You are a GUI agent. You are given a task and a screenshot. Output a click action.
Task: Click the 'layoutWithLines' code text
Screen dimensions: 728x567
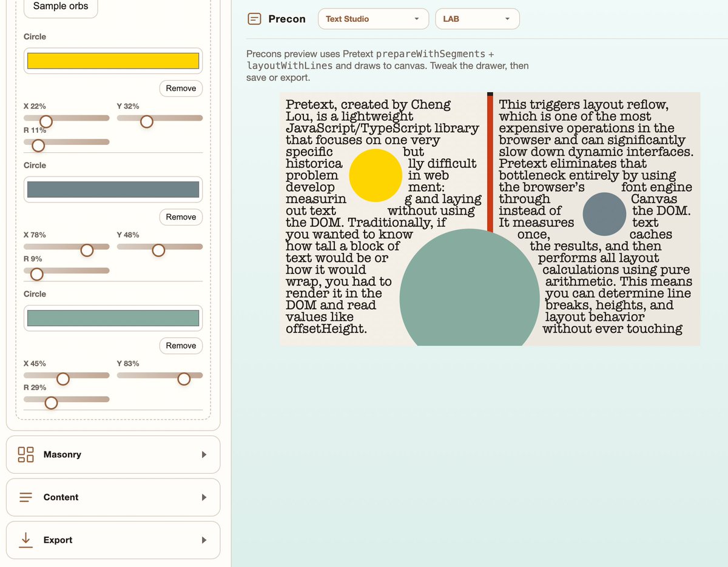[x=289, y=65]
